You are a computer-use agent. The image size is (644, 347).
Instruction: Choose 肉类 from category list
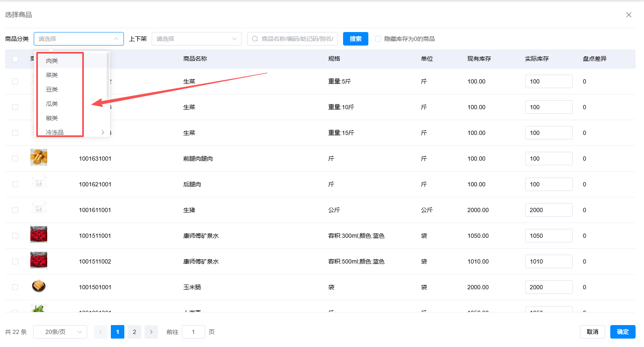pos(72,61)
